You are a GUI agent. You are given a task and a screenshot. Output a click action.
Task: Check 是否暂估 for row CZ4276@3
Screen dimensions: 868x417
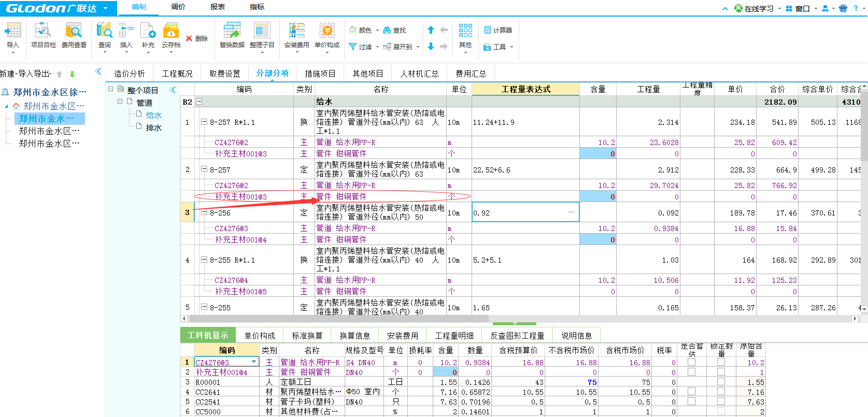tap(691, 362)
